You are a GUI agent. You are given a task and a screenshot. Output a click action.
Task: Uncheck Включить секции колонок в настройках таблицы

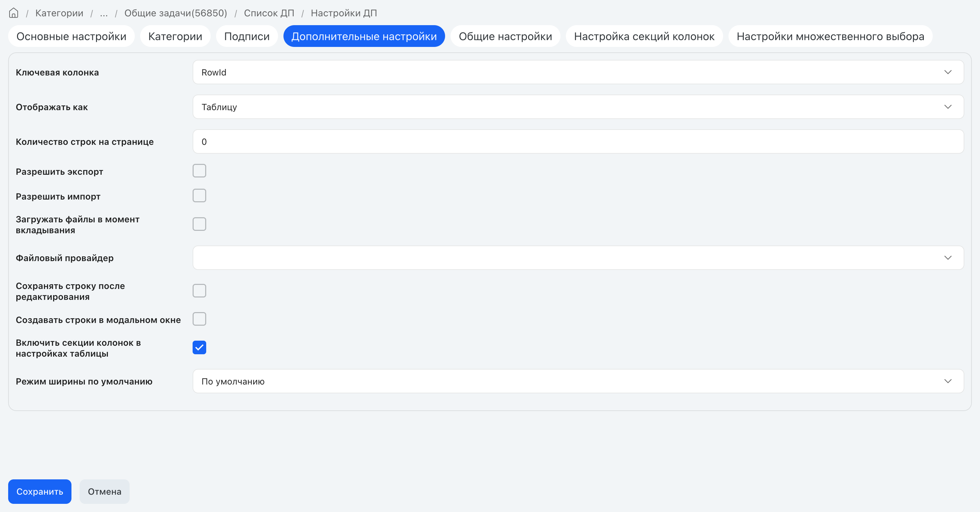click(x=199, y=347)
